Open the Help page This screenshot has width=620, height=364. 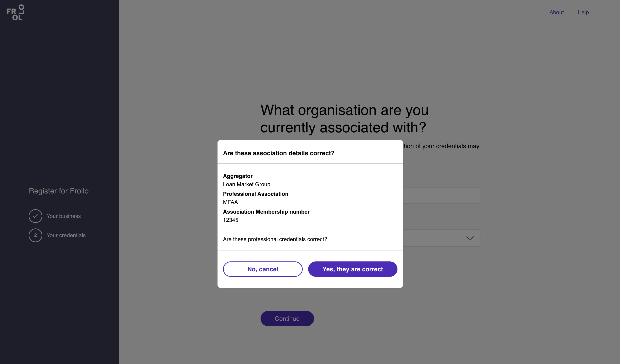(x=583, y=12)
